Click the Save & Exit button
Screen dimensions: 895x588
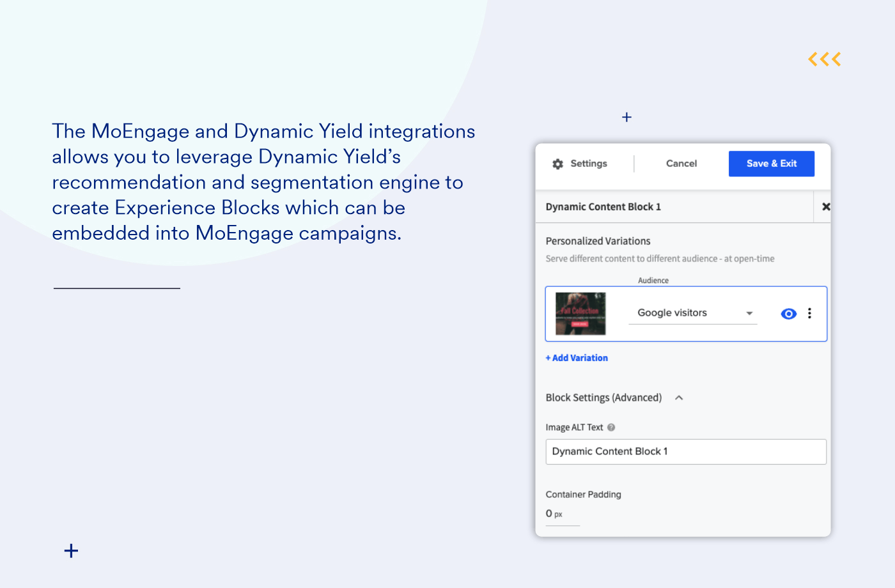coord(772,164)
